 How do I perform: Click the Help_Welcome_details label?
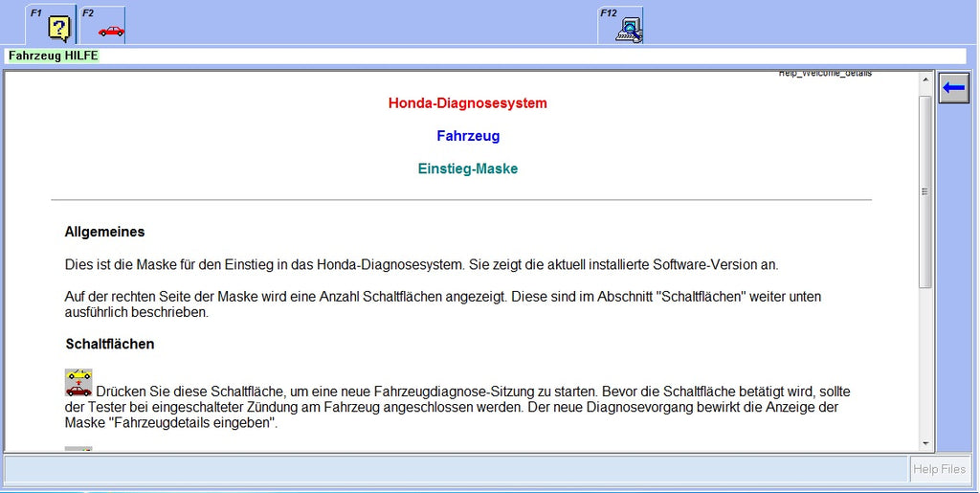tap(825, 74)
